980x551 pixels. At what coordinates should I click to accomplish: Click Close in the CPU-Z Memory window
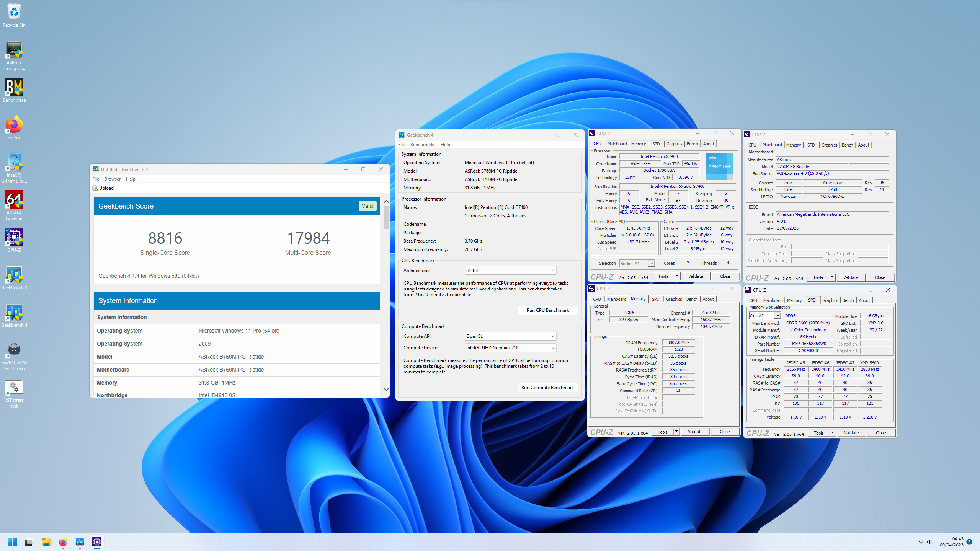pyautogui.click(x=725, y=432)
